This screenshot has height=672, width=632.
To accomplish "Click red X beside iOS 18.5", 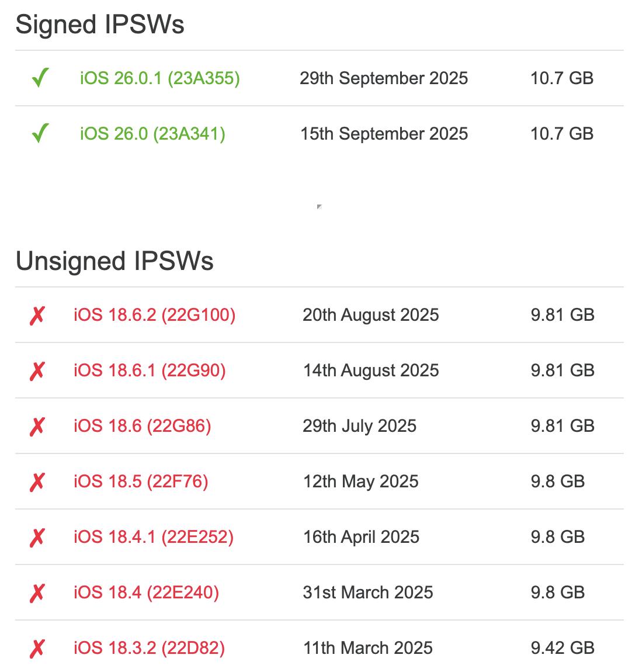I will (37, 482).
